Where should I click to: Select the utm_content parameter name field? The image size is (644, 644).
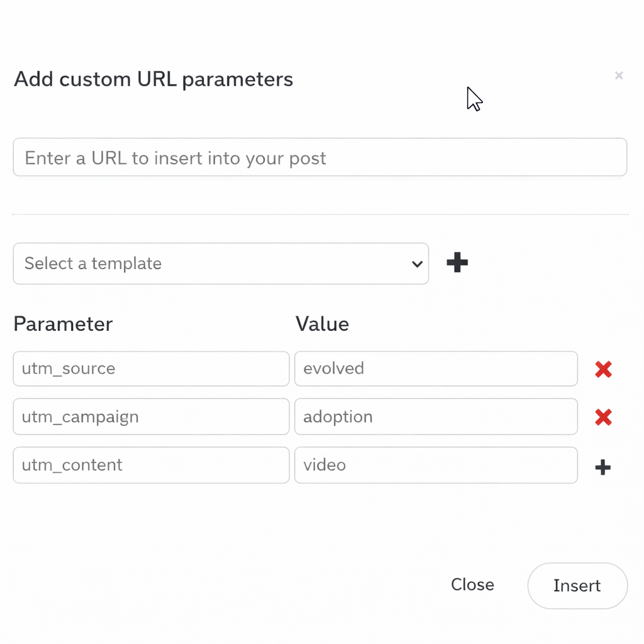(151, 465)
